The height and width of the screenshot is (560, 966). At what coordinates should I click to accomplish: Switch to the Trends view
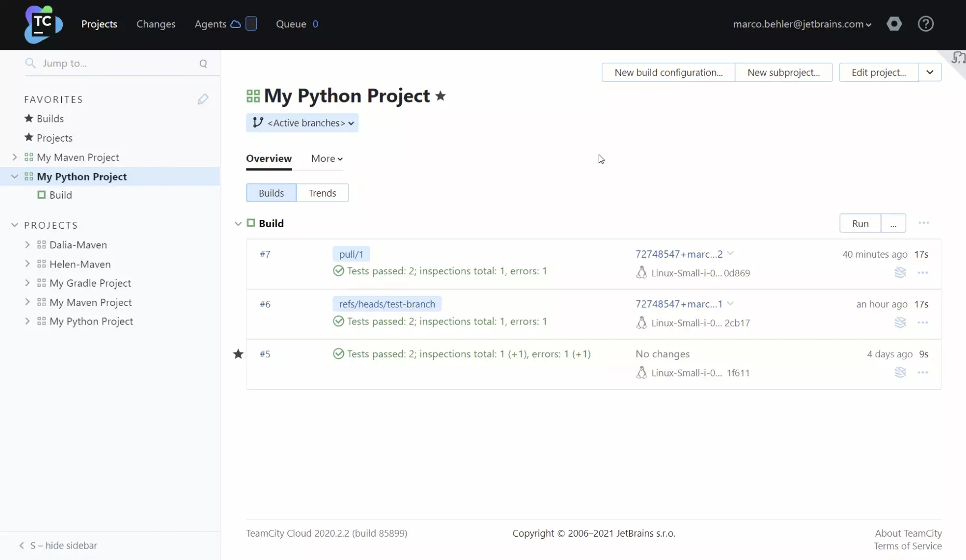[x=322, y=193]
